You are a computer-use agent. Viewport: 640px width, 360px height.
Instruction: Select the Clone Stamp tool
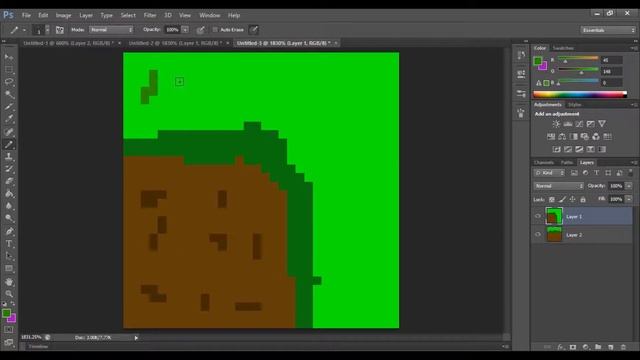tap(9, 156)
